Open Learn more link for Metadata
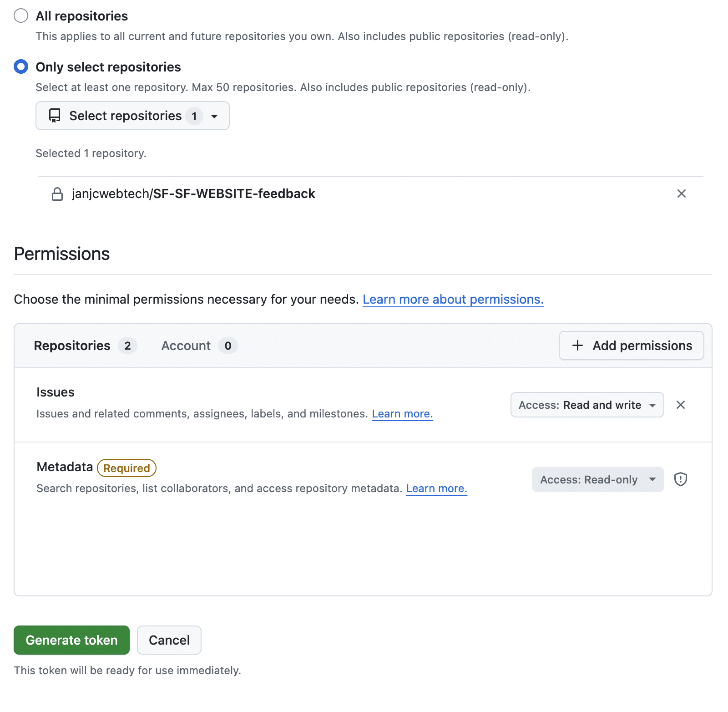This screenshot has height=712, width=728. (436, 488)
